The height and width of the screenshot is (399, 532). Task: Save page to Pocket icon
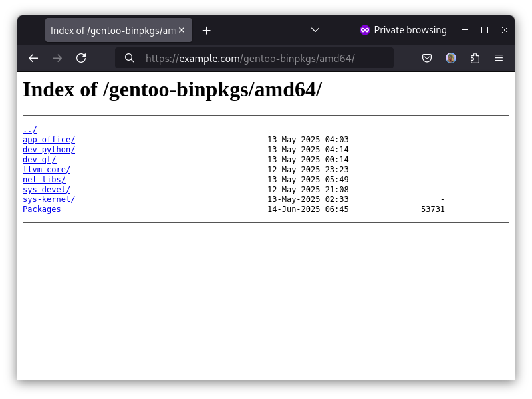(x=427, y=58)
